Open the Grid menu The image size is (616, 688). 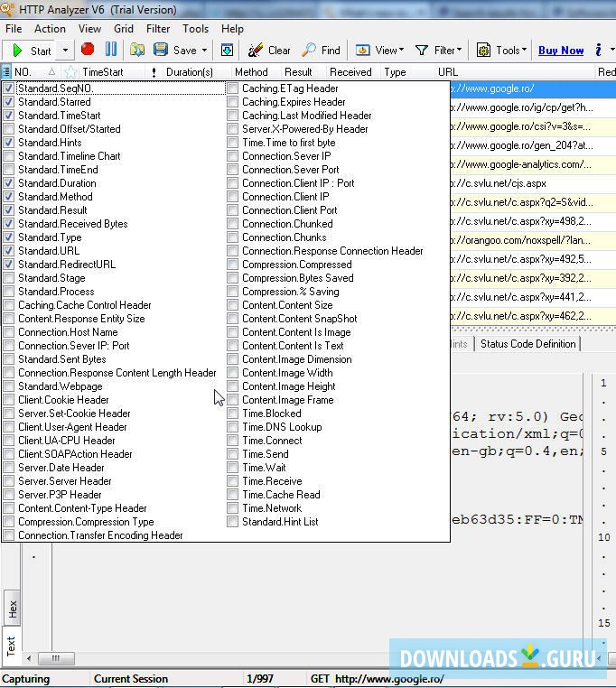tap(124, 29)
